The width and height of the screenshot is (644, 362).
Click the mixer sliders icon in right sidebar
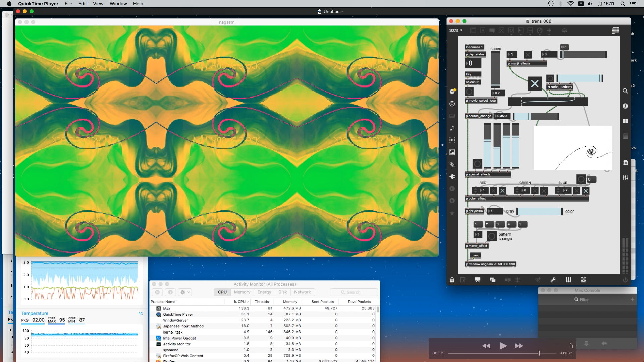625,178
